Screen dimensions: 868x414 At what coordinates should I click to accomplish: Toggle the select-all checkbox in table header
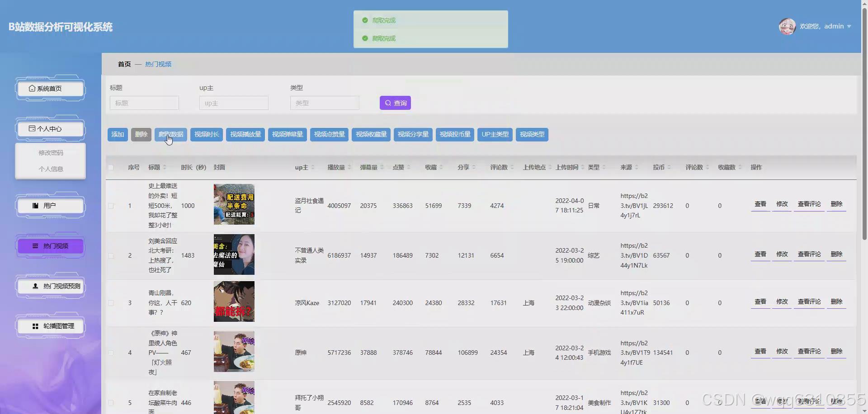(111, 168)
